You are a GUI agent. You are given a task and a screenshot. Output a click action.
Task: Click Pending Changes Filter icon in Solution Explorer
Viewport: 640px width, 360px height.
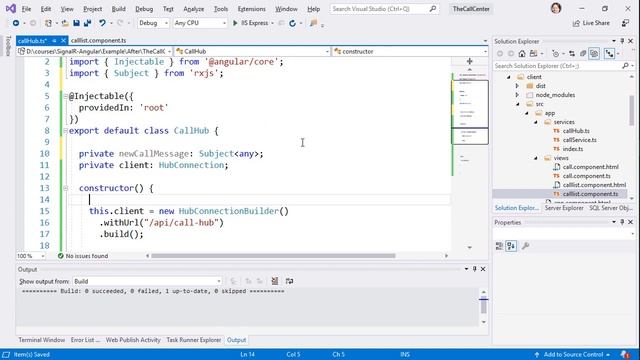tap(555, 53)
